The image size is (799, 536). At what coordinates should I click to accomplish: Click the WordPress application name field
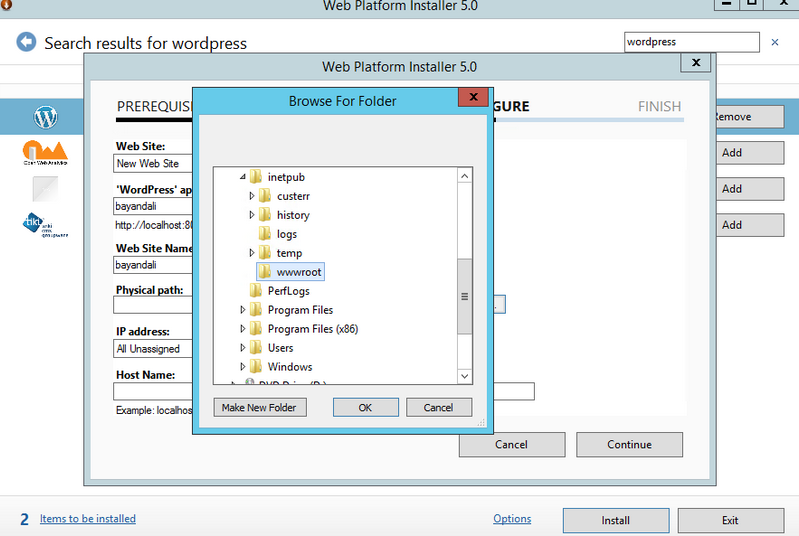[x=153, y=206]
